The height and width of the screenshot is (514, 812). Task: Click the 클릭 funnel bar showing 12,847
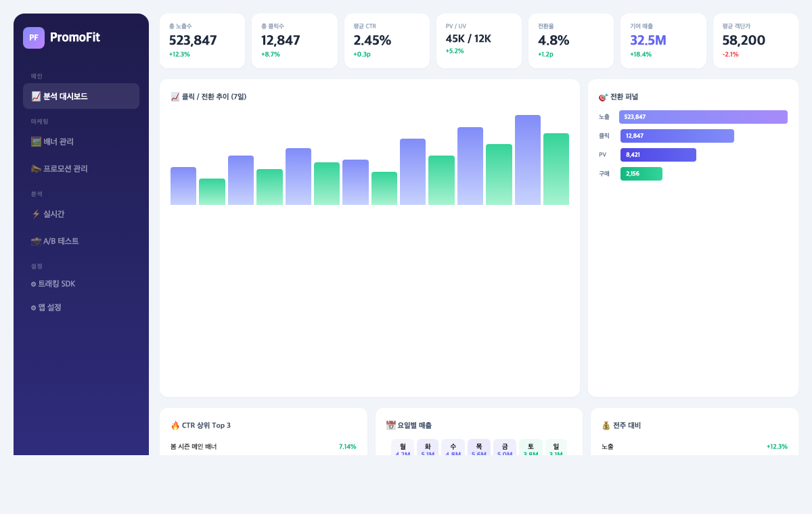tap(677, 136)
